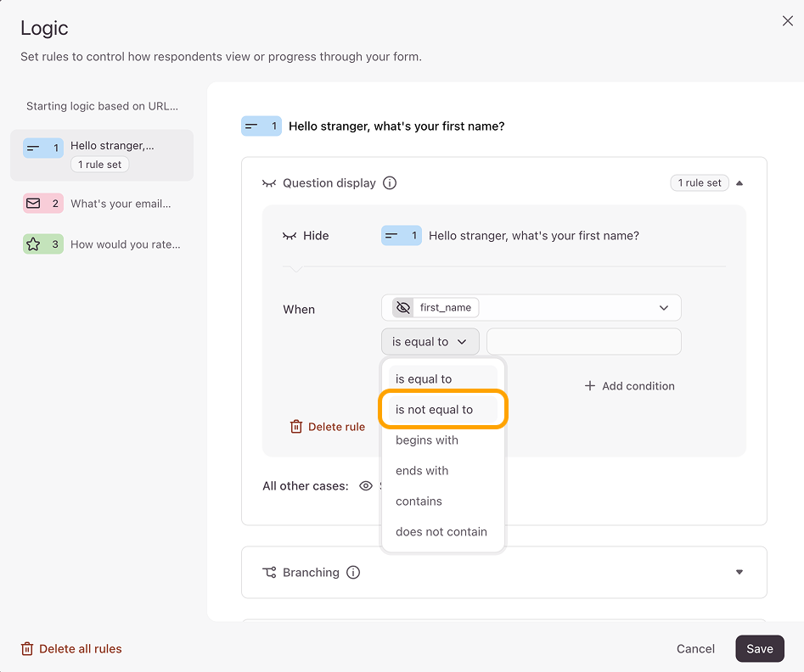The image size is (804, 672).
Task: Click the first_name hidden field tag
Action: pos(436,307)
